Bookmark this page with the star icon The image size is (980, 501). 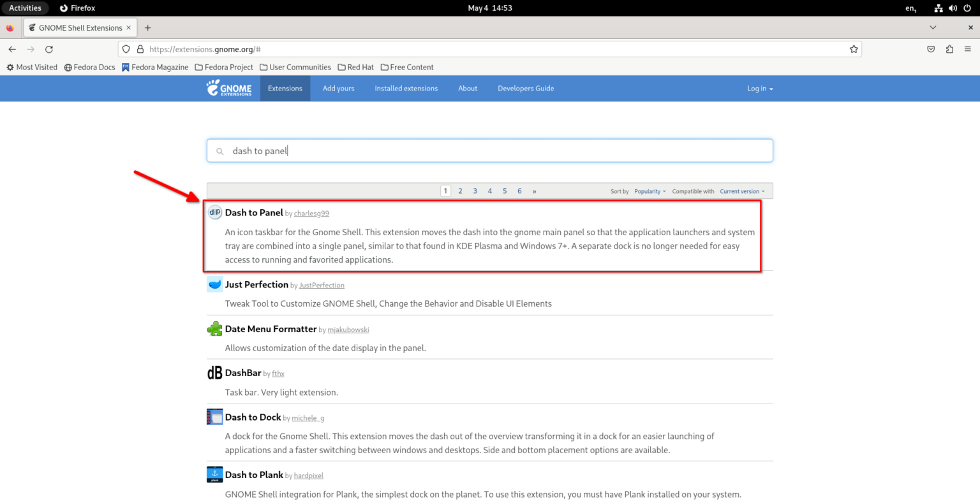tap(854, 49)
